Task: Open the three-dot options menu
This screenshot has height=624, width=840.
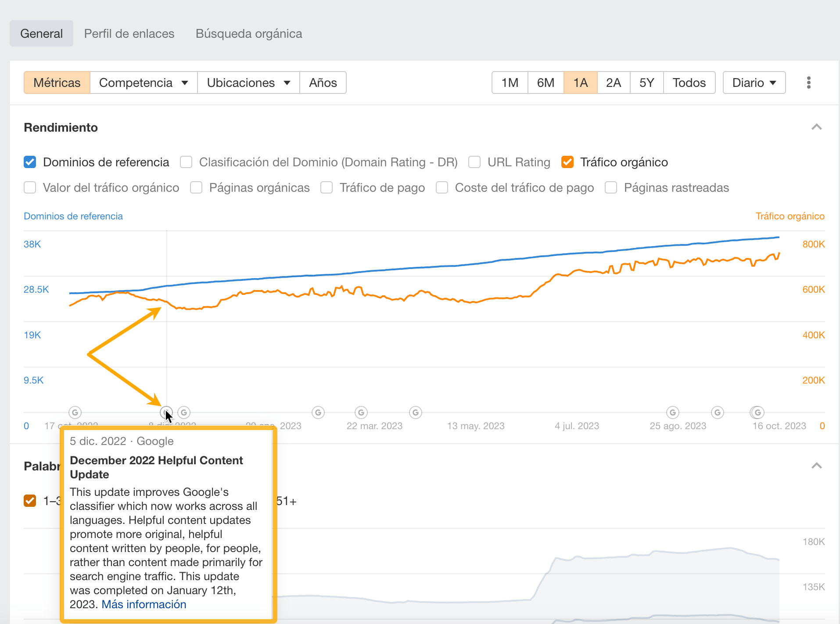Action: click(x=809, y=82)
